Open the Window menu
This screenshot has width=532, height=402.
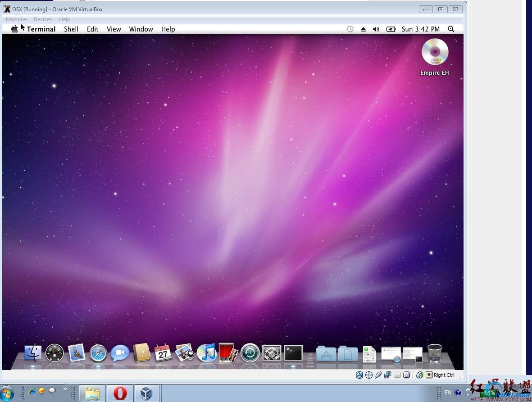click(141, 29)
